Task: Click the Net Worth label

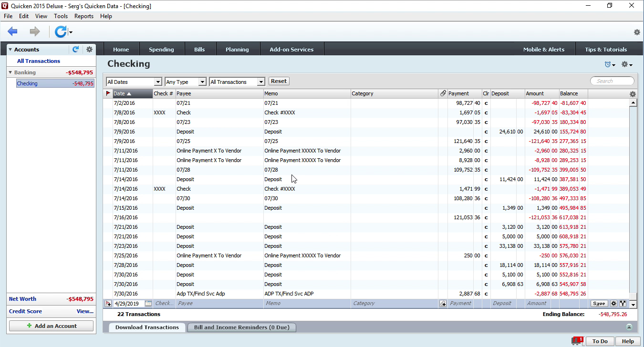Action: point(22,299)
